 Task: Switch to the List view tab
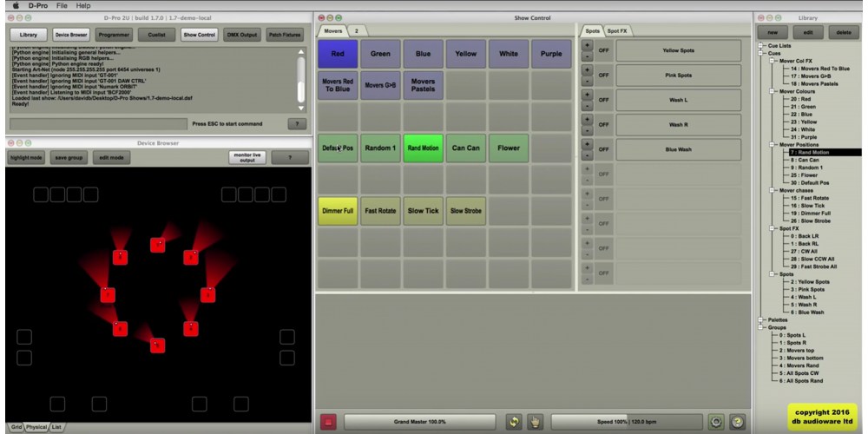[56, 427]
